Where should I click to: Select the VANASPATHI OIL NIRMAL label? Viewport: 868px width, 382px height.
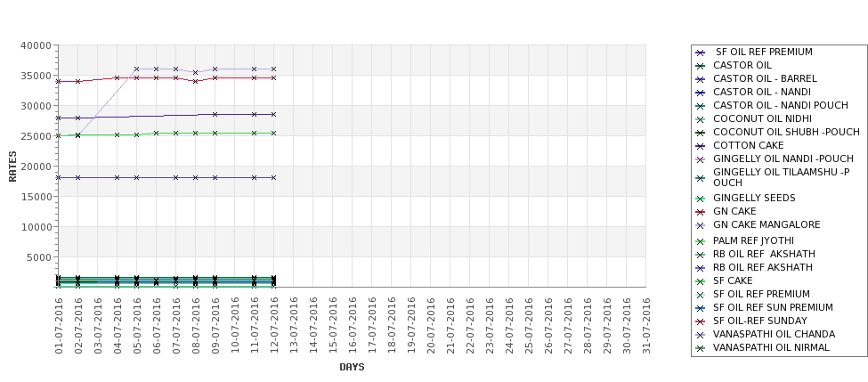[x=771, y=347]
